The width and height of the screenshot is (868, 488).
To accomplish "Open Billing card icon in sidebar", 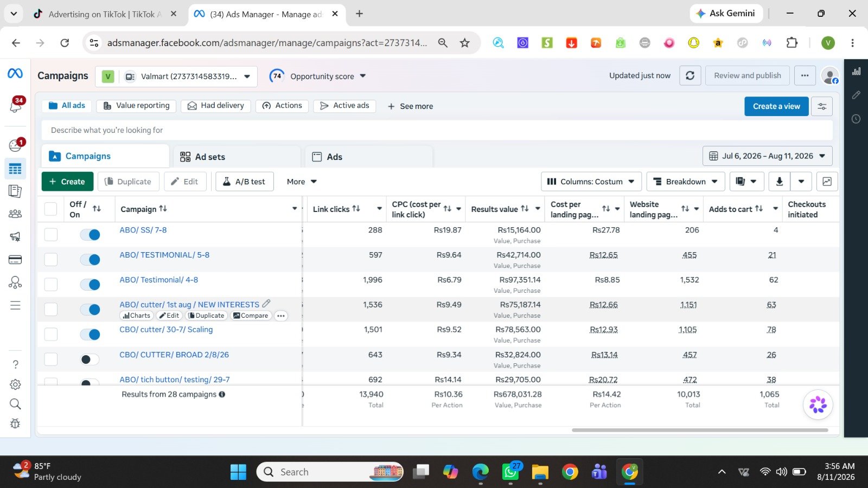I will pyautogui.click(x=15, y=260).
